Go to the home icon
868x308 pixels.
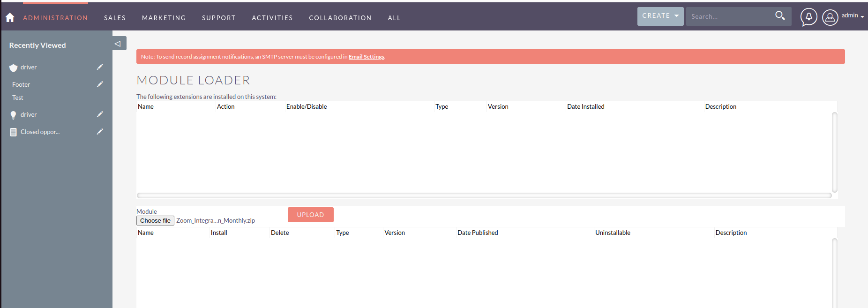(x=10, y=17)
